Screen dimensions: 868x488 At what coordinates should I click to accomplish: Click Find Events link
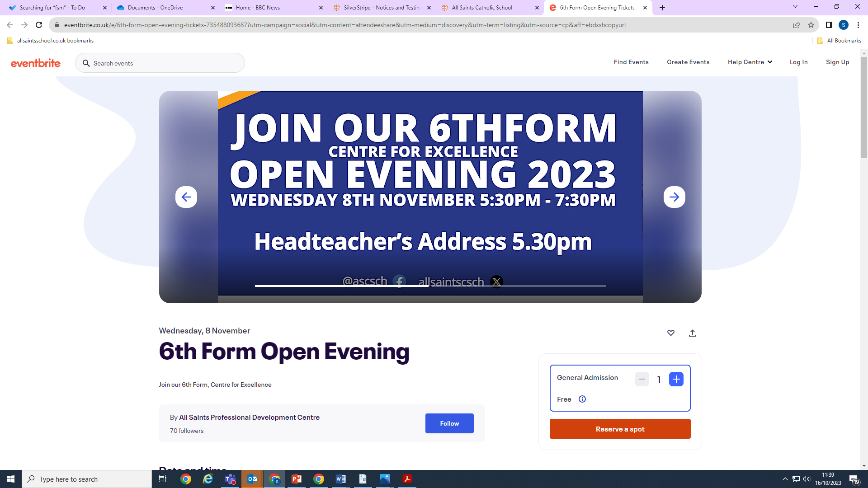click(631, 62)
